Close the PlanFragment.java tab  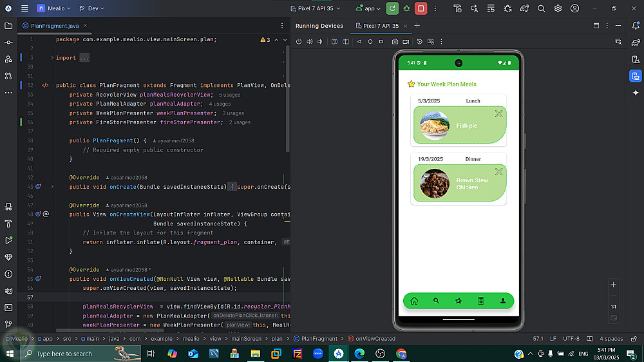click(x=85, y=26)
